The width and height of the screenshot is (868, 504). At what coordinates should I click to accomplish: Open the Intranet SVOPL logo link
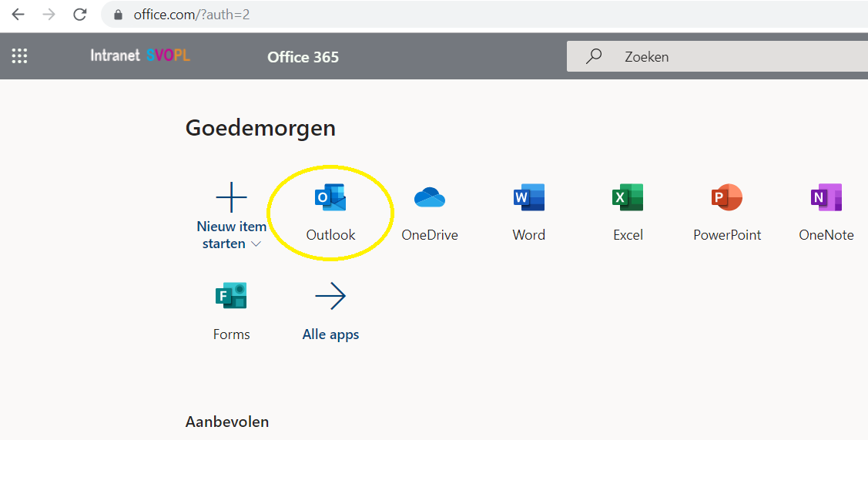pyautogui.click(x=140, y=55)
